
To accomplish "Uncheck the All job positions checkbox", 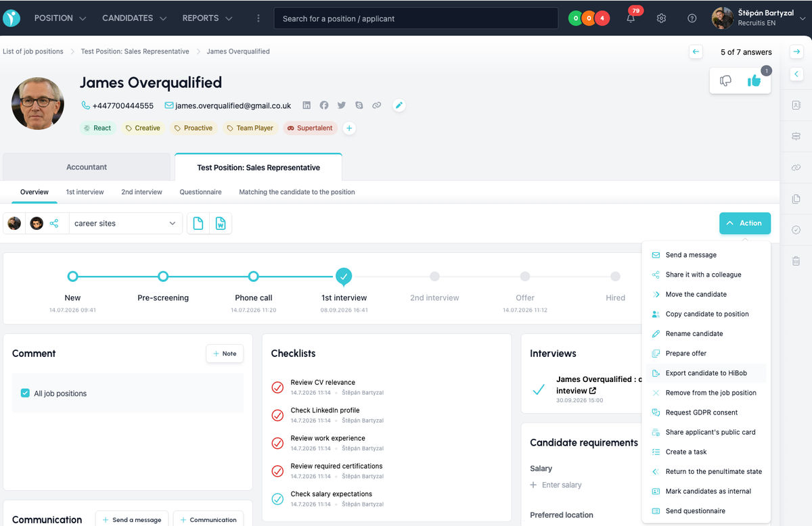I will 25,393.
